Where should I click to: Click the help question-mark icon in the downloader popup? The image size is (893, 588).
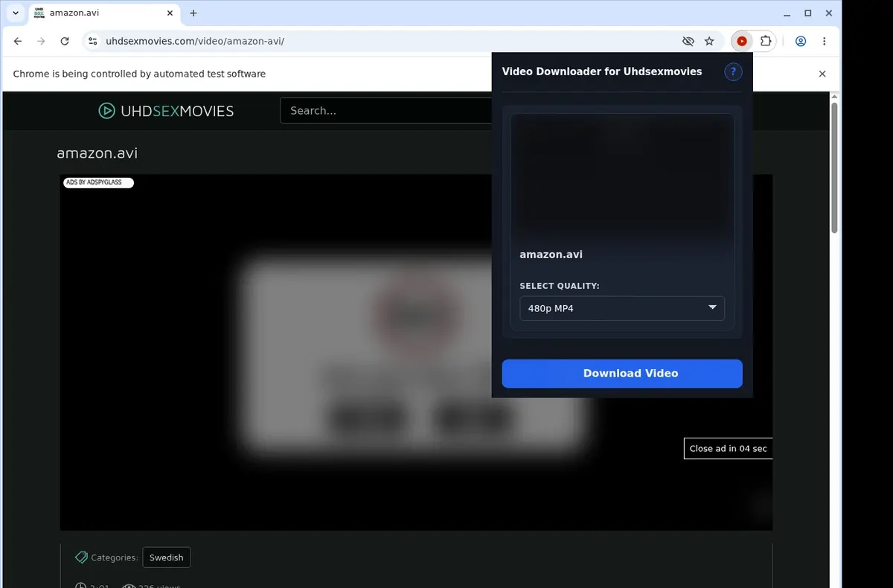pyautogui.click(x=733, y=72)
